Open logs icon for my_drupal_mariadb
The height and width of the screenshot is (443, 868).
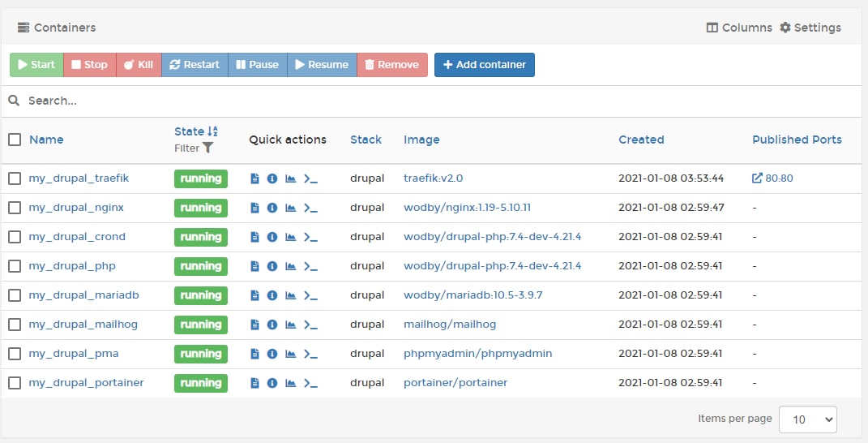[x=254, y=295]
